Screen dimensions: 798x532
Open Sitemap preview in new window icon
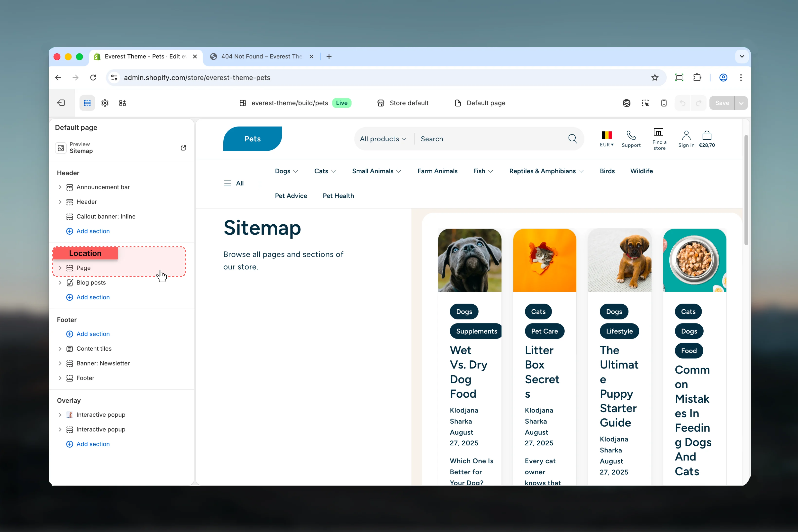click(183, 147)
